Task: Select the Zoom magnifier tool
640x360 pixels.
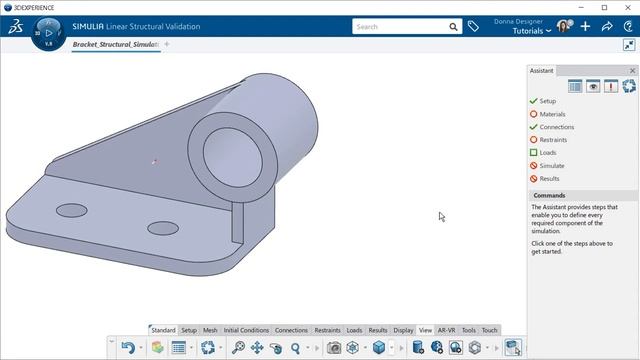Action: 295,348
